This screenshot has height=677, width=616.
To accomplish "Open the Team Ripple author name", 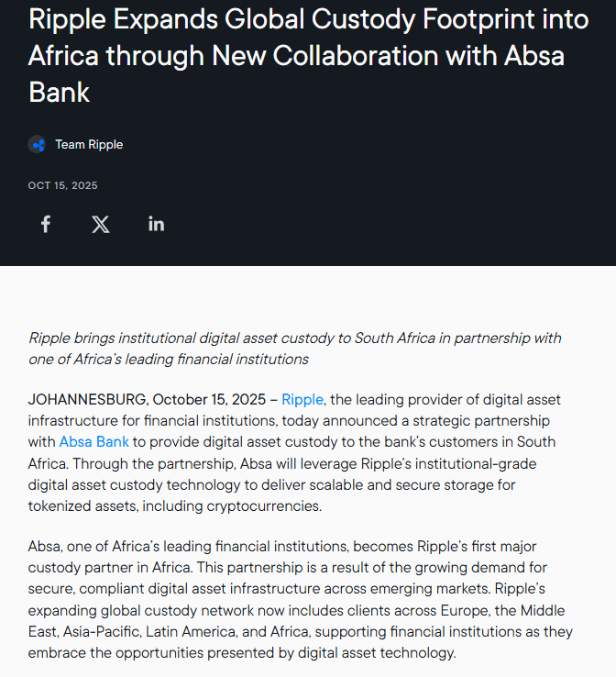I will 89,144.
